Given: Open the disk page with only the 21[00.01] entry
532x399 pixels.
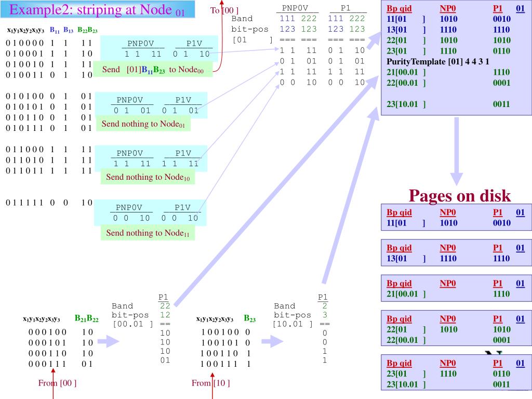Looking at the screenshot, I should (x=456, y=288).
